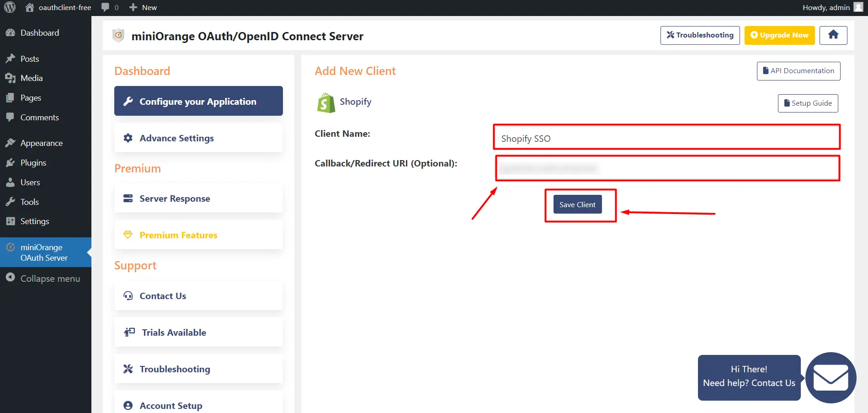Open Trials Available tab
This screenshot has width=868, height=413.
click(198, 332)
